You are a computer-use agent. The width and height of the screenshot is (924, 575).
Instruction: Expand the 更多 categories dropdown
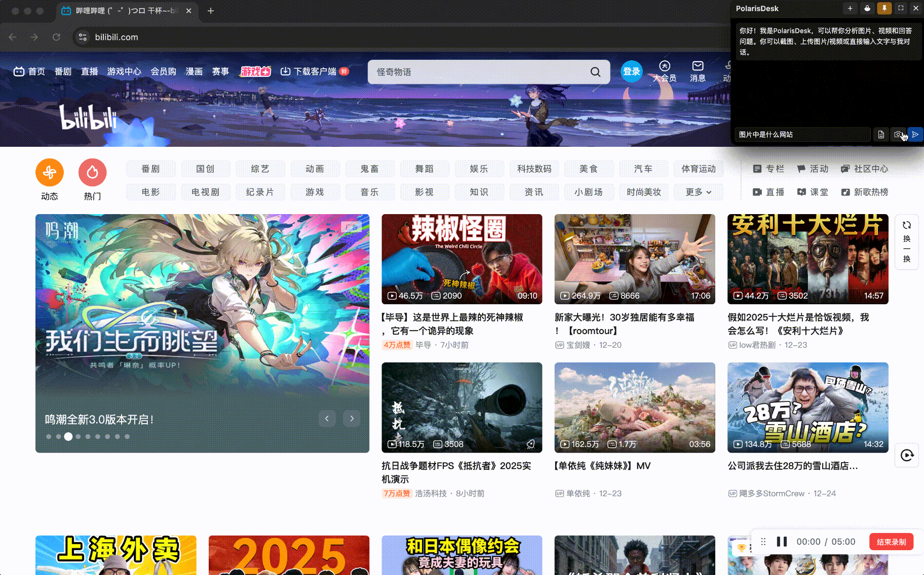(698, 192)
